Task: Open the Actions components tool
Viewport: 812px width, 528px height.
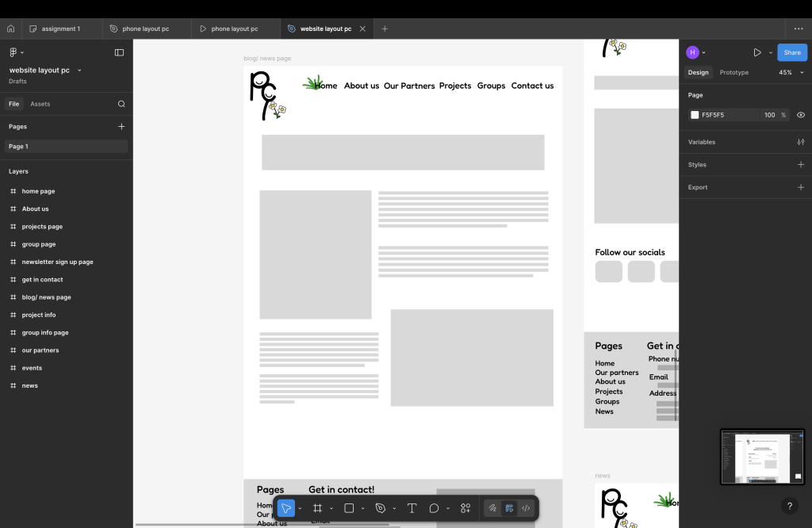Action: pos(465,508)
